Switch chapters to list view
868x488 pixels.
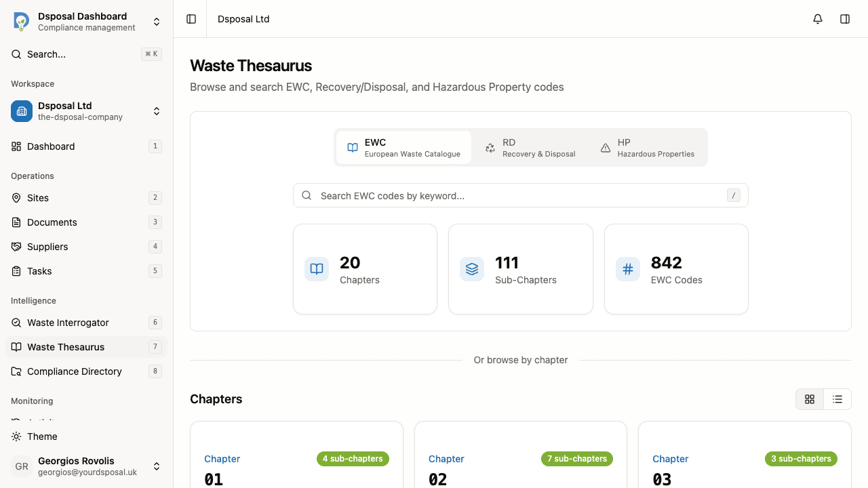(837, 399)
